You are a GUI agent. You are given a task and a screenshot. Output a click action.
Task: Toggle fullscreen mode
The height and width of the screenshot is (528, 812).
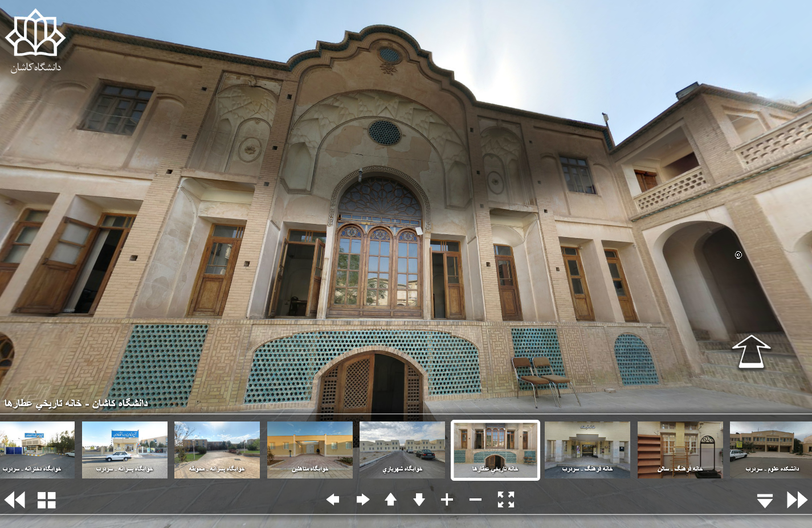[505, 500]
